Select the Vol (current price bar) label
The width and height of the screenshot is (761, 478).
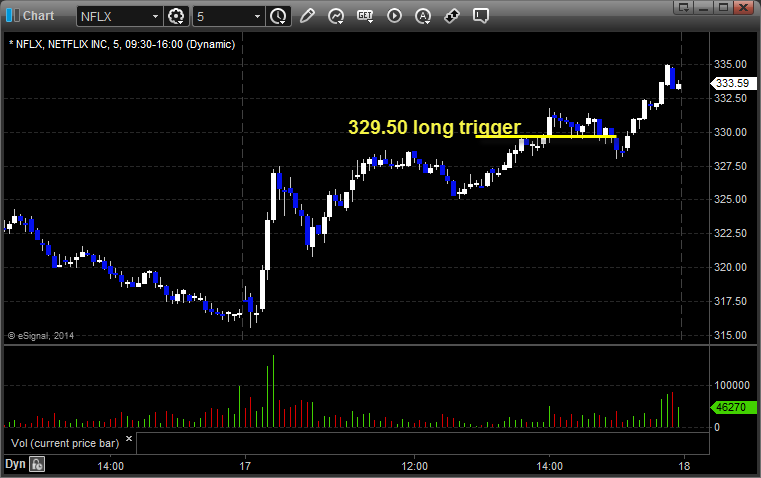pos(65,443)
